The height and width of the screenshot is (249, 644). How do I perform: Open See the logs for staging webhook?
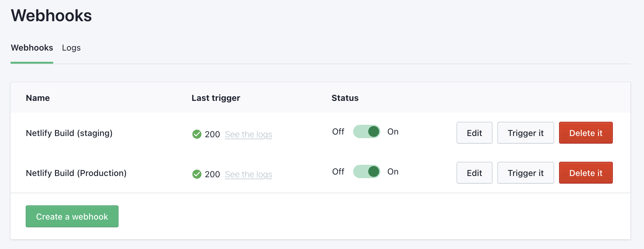coord(249,134)
